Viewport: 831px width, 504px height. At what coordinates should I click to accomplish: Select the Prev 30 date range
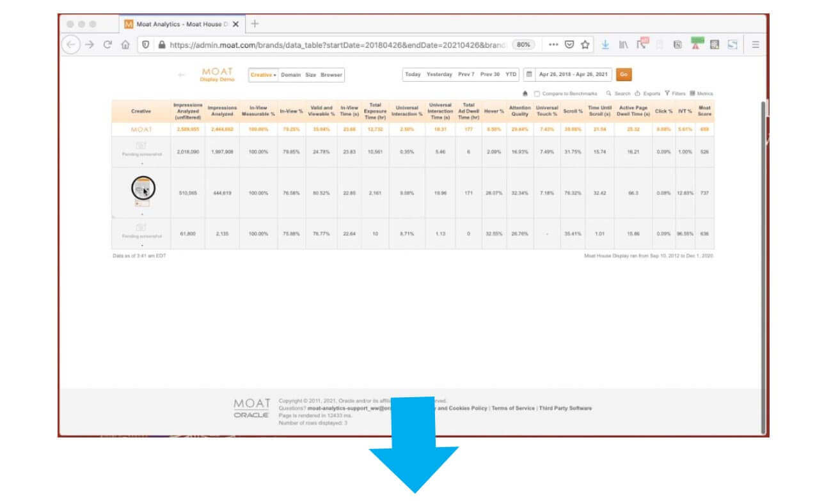(490, 74)
